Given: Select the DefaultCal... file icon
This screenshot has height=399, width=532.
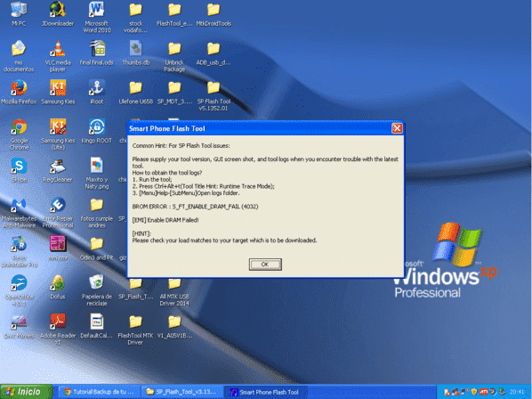Looking at the screenshot, I should (97, 326).
